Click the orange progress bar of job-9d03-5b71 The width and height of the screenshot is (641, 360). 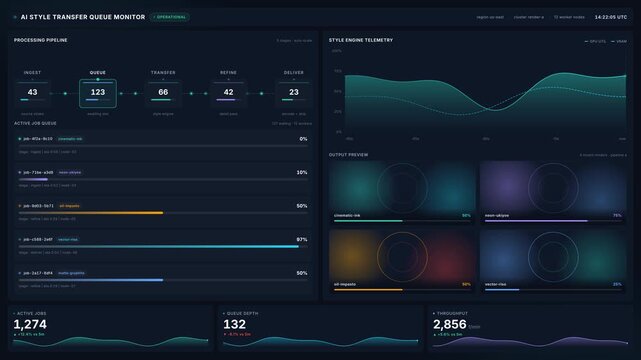coord(91,213)
